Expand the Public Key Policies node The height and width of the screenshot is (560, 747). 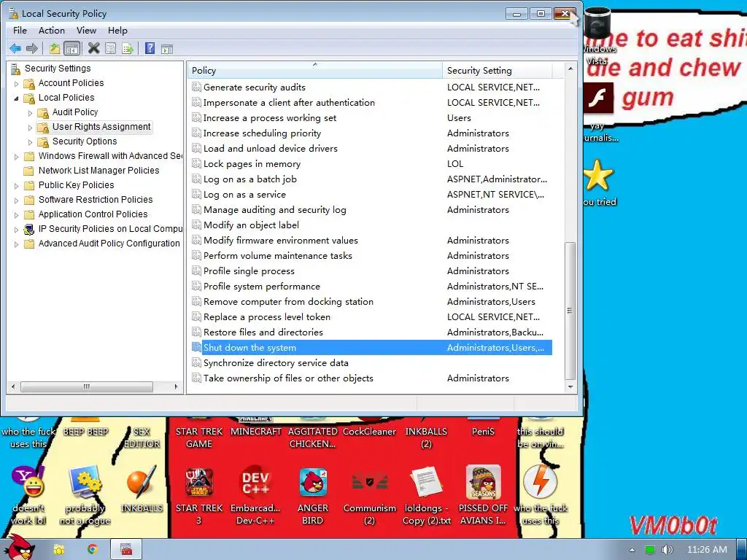(x=16, y=186)
